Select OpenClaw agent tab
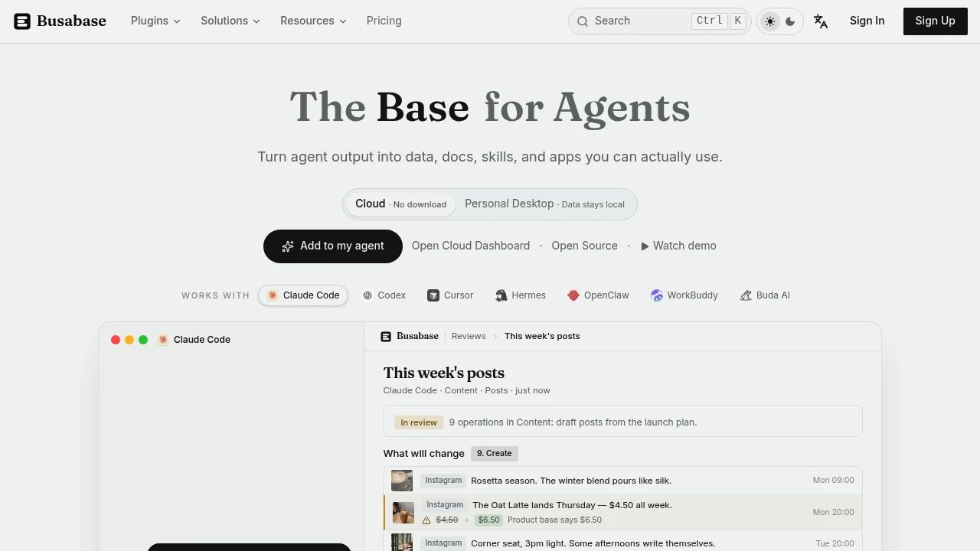Image resolution: width=980 pixels, height=551 pixels. (x=598, y=295)
